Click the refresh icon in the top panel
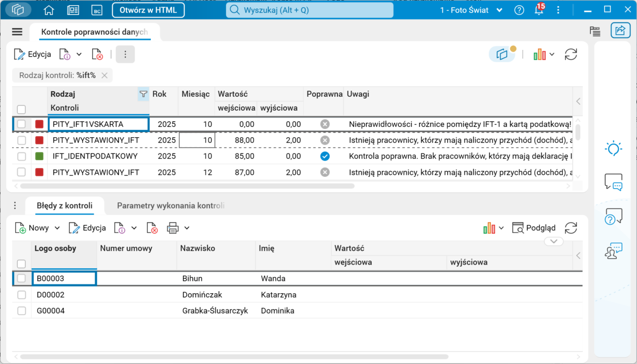This screenshot has height=364, width=637. (x=571, y=54)
